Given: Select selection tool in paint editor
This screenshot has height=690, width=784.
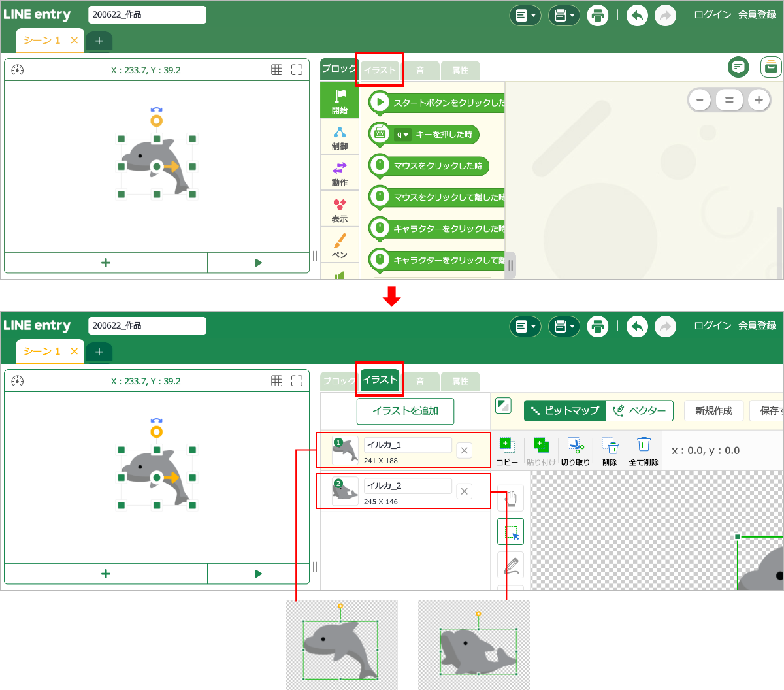Looking at the screenshot, I should pyautogui.click(x=511, y=532).
